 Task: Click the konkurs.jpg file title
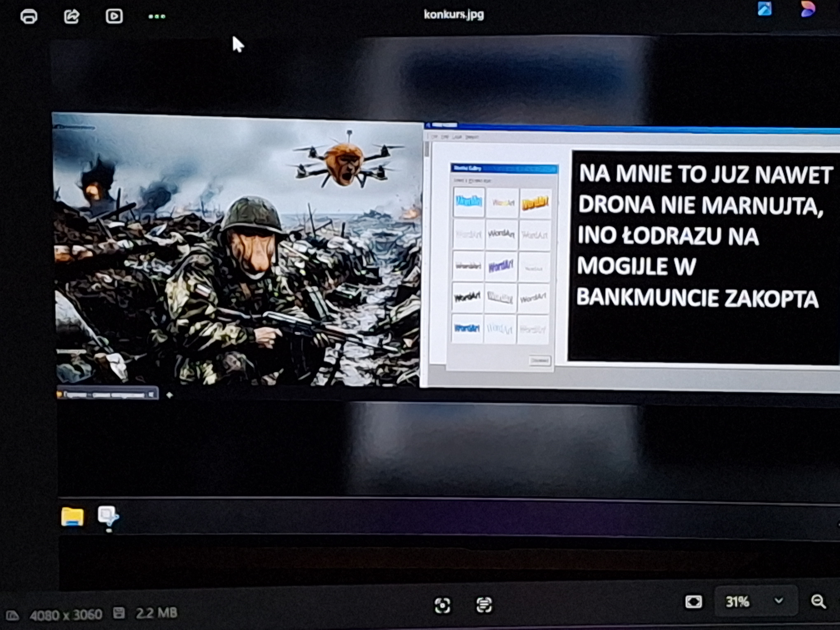coord(454,14)
